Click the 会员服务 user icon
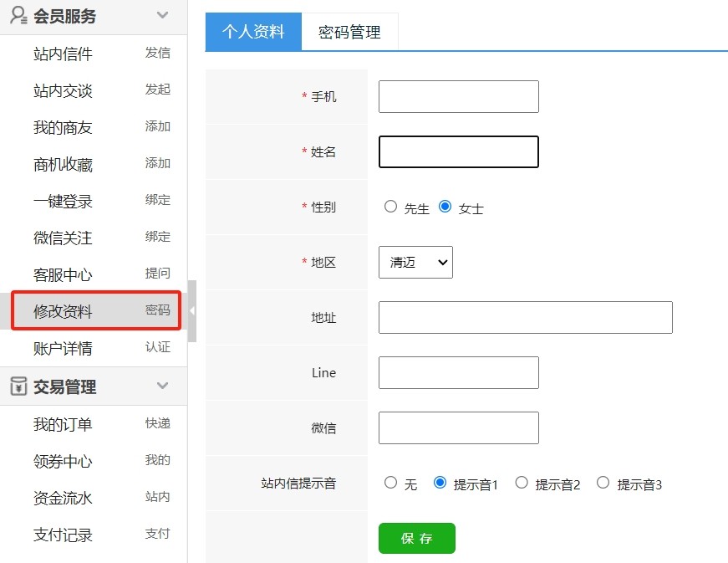The width and height of the screenshot is (728, 563). click(18, 15)
